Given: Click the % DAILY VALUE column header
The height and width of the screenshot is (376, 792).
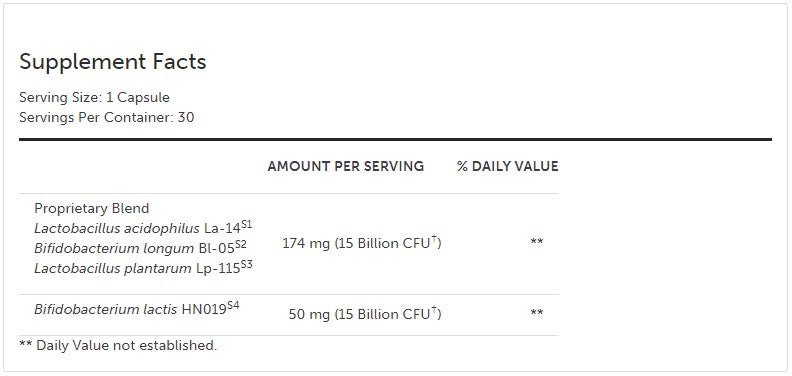Looking at the screenshot, I should [x=508, y=166].
